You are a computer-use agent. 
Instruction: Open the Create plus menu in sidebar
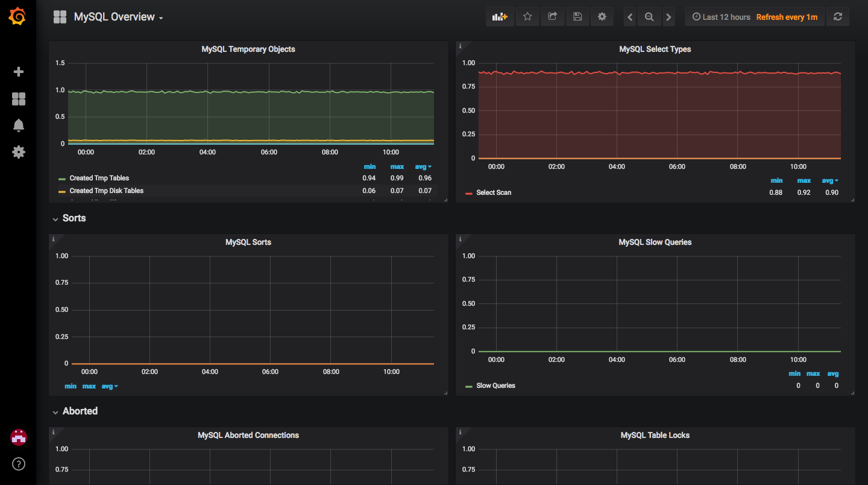(x=19, y=72)
